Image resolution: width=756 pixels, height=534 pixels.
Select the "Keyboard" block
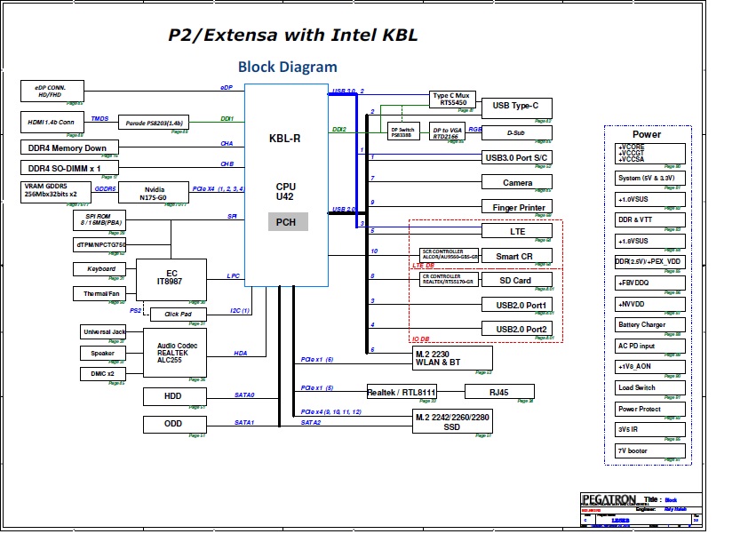click(x=99, y=268)
